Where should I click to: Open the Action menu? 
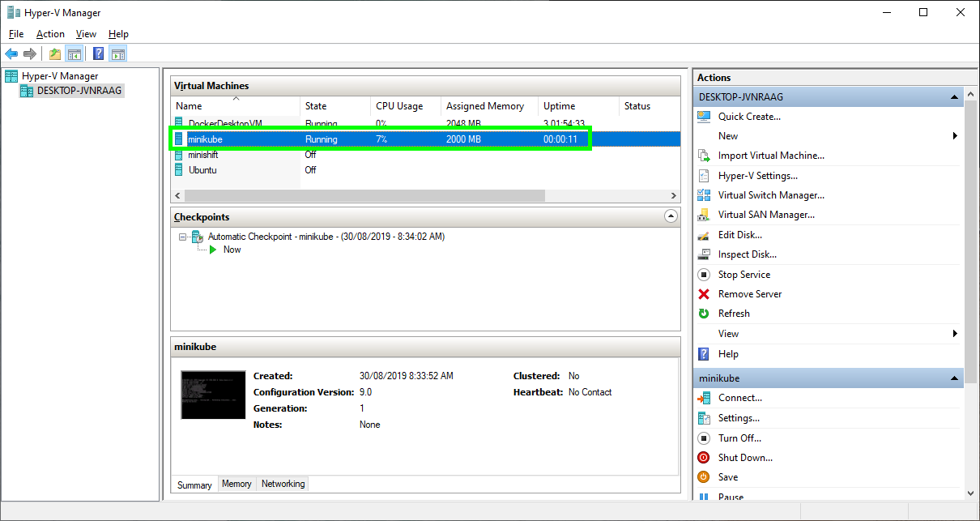tap(50, 34)
